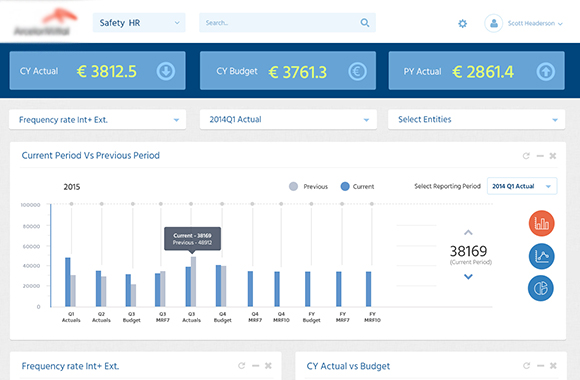Switch to the line chart view icon
Viewport: 580px width, 380px height.
(542, 256)
